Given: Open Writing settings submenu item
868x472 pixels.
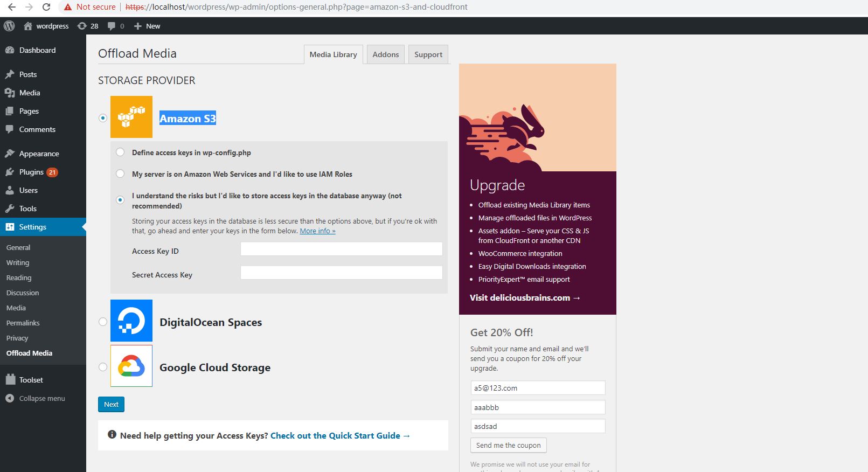Looking at the screenshot, I should pyautogui.click(x=18, y=262).
